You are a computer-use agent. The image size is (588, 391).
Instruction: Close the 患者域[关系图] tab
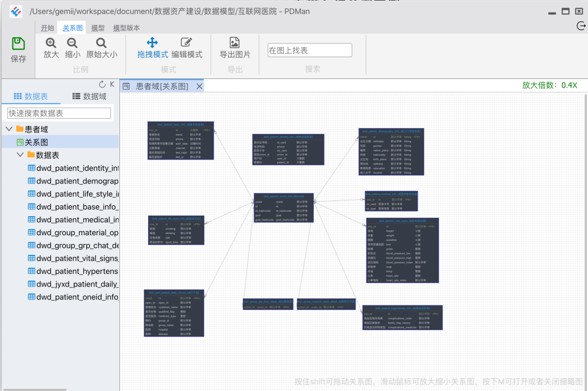(x=199, y=86)
